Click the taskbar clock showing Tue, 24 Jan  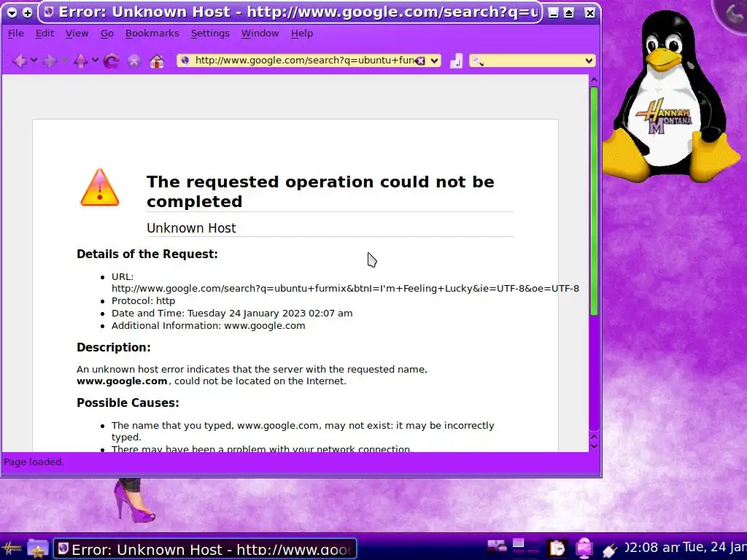[714, 547]
